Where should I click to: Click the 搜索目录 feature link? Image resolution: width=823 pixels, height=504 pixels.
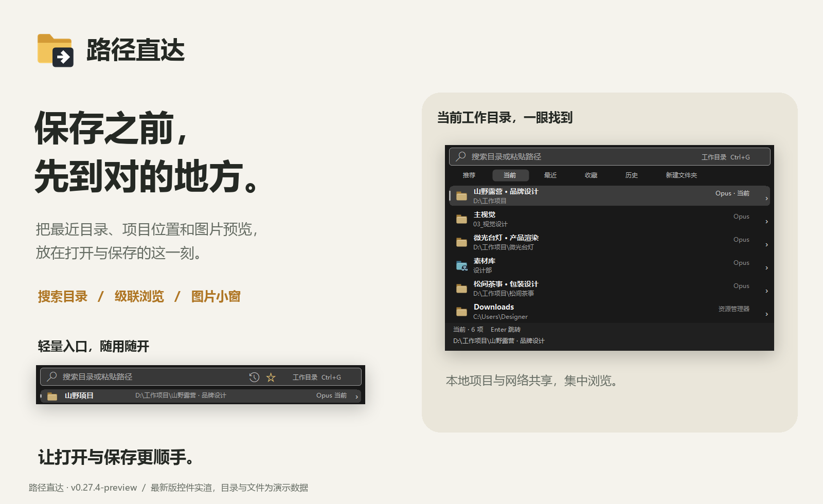[x=63, y=297]
